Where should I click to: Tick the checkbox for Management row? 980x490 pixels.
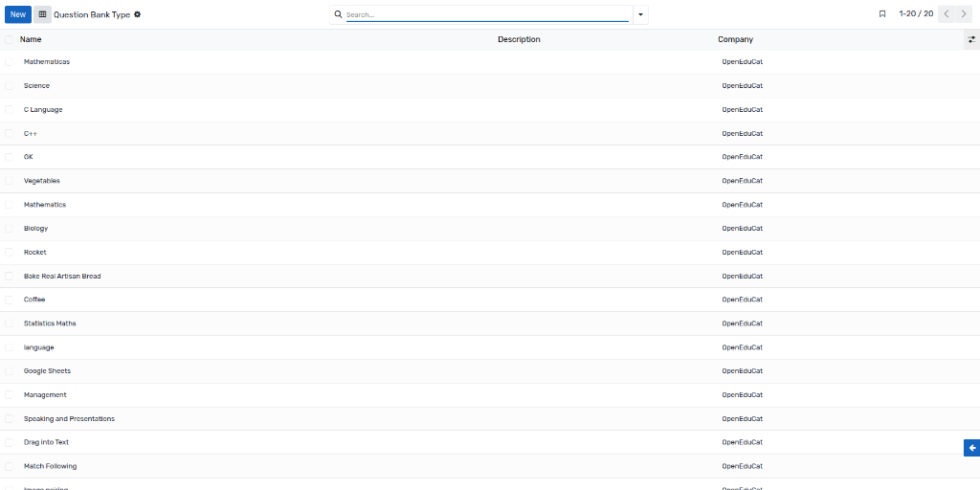pyautogui.click(x=9, y=395)
